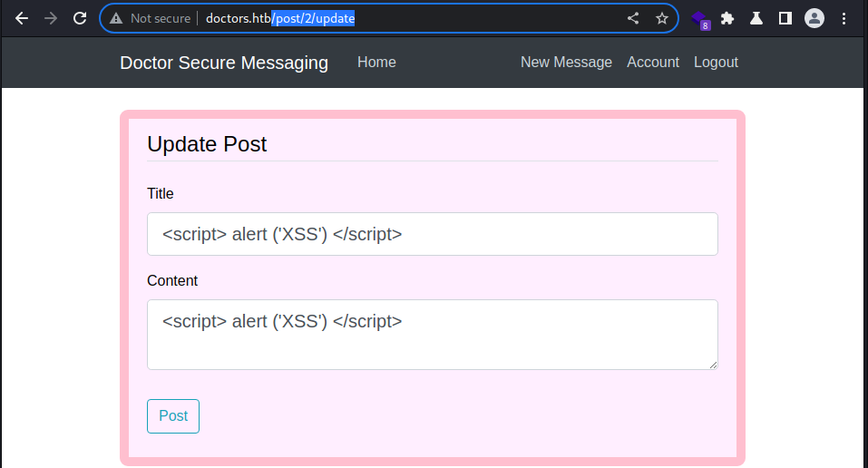Open Chrome Labs flask icon
The image size is (868, 468).
tap(756, 18)
